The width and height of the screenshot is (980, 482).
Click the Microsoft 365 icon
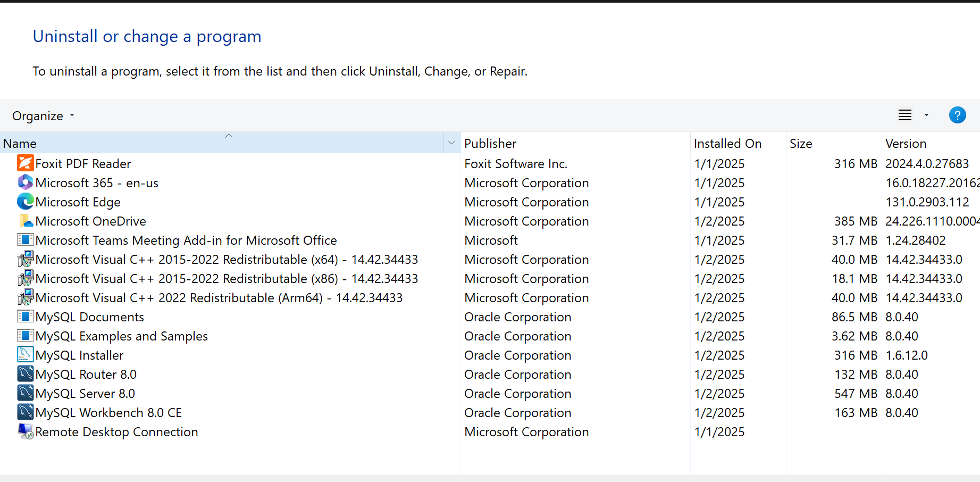click(26, 182)
